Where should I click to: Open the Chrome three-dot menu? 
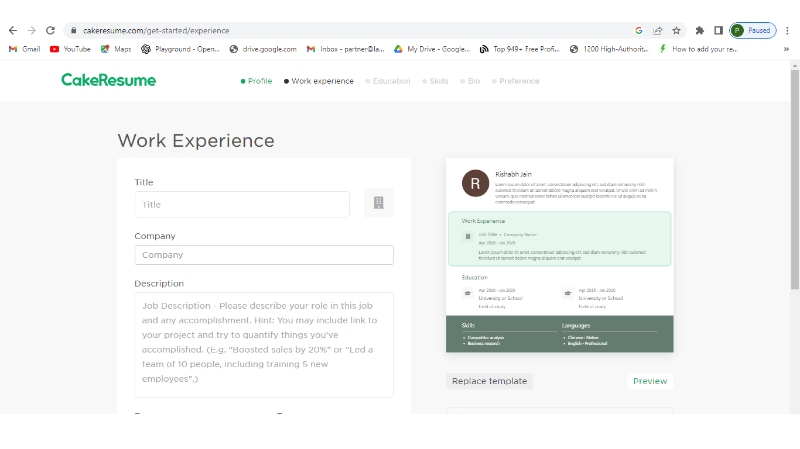click(787, 30)
